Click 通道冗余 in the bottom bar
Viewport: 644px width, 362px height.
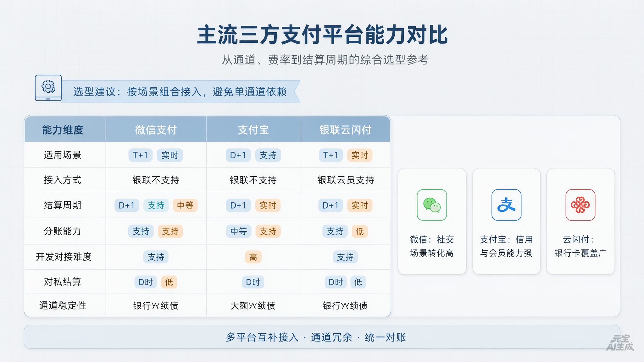(331, 337)
